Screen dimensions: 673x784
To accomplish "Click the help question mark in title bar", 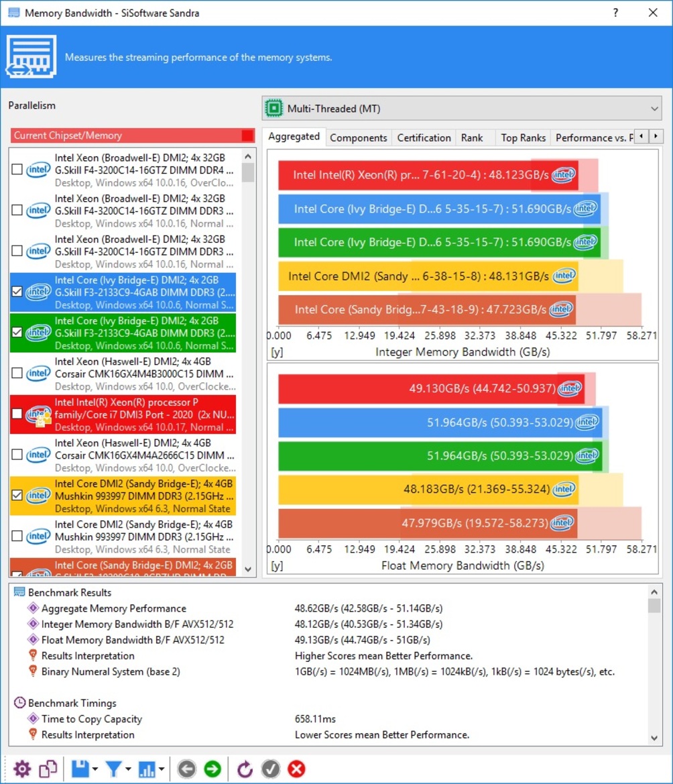I will click(x=615, y=13).
